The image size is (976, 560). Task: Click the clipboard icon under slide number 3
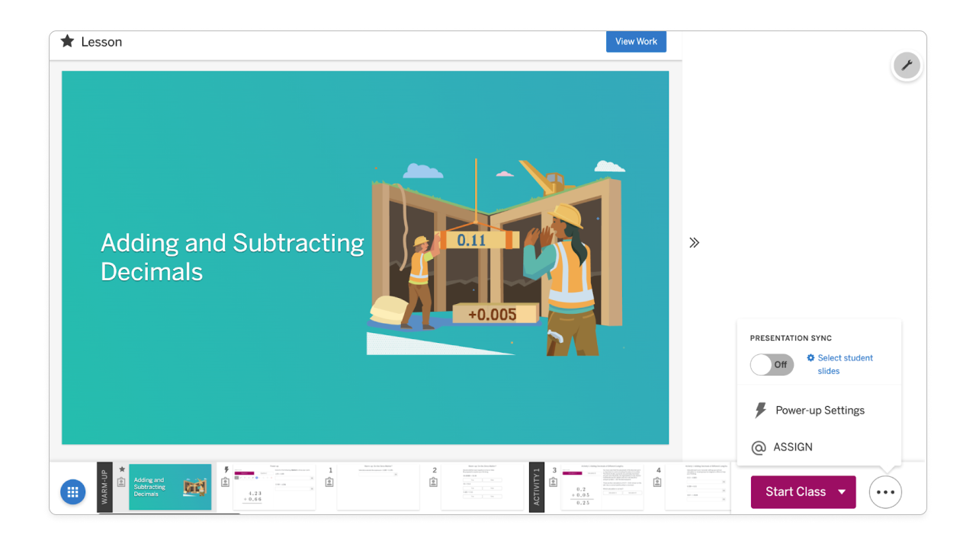pyautogui.click(x=554, y=482)
